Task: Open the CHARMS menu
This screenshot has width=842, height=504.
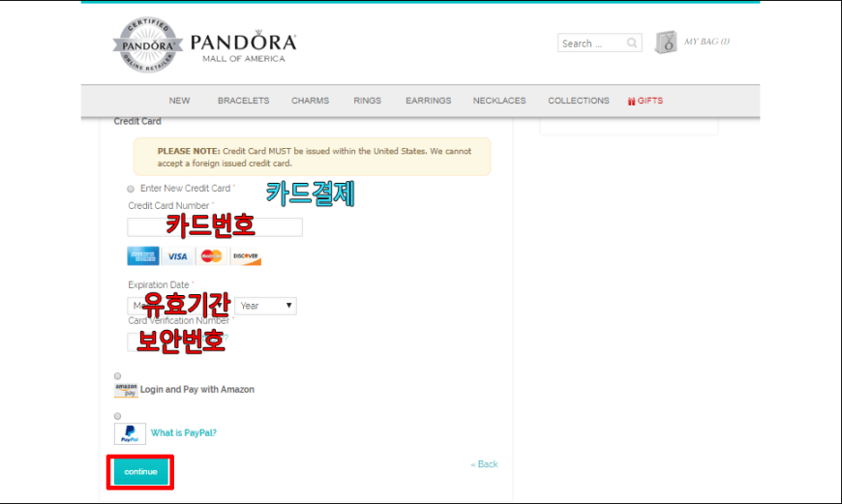Action: coord(311,101)
